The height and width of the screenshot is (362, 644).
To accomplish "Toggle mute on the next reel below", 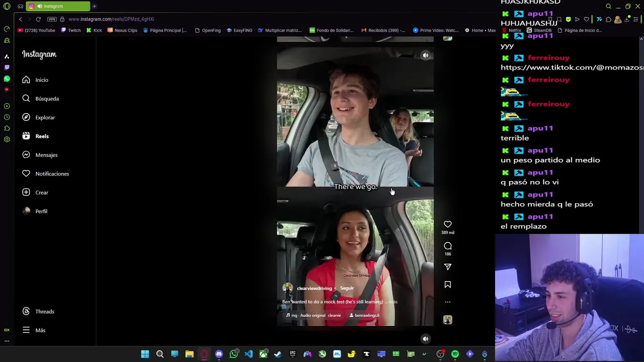I will pyautogui.click(x=426, y=339).
